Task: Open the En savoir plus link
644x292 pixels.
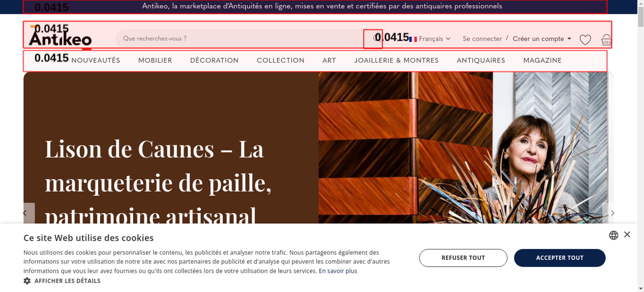Action: (338, 271)
